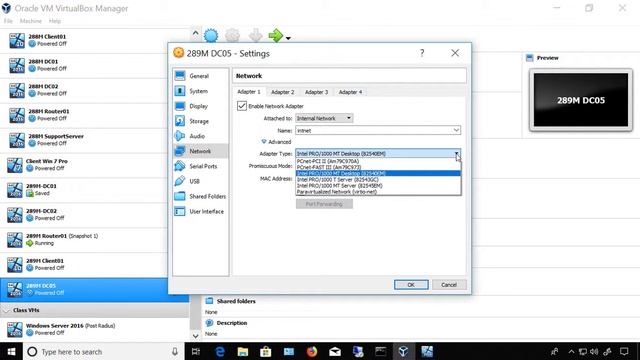Toggle Enable Network Adapter checkbox
The height and width of the screenshot is (360, 640).
[242, 106]
